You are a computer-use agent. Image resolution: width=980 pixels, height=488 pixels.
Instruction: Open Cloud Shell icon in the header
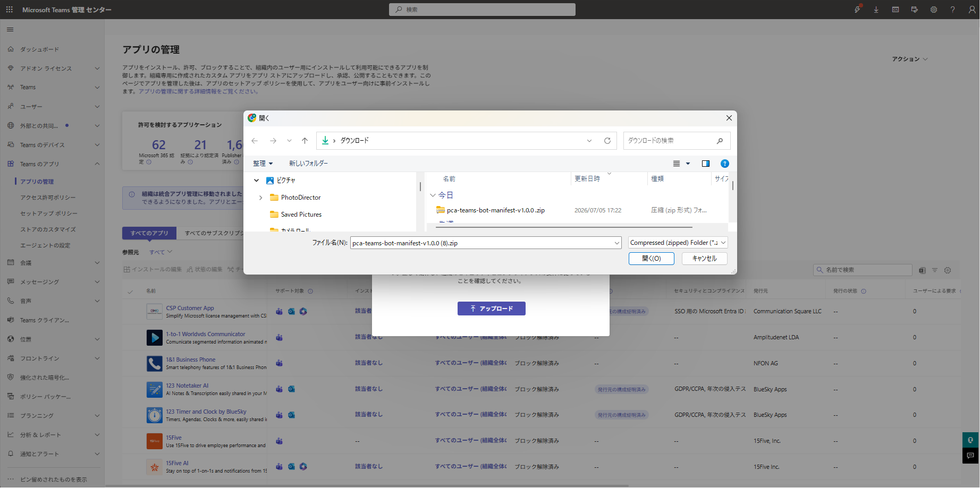(895, 10)
